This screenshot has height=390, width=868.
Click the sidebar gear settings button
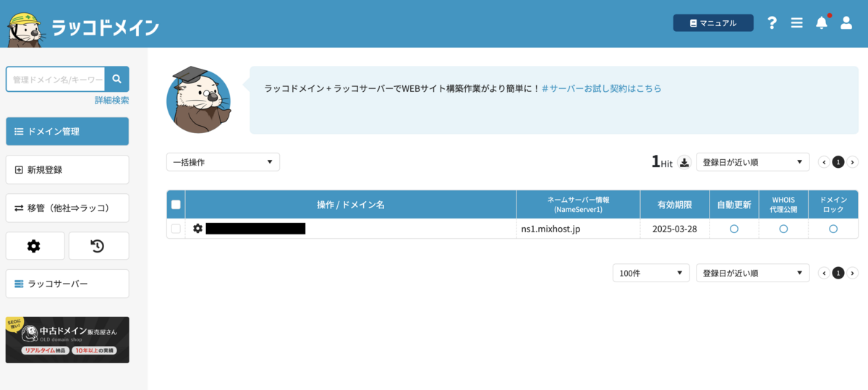point(35,246)
